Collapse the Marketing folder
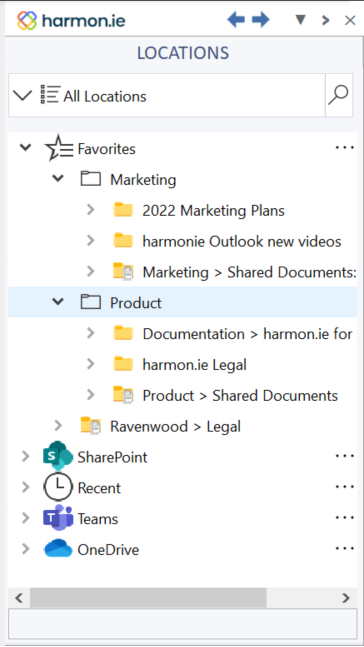The width and height of the screenshot is (364, 647). (x=58, y=179)
